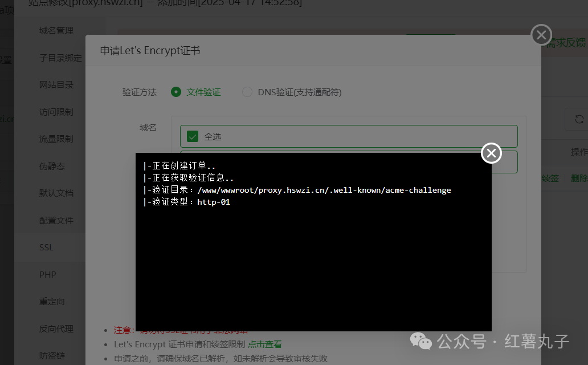Viewport: 588px width, 365px height.
Task: Open the 访问限制 section
Action: coord(56,112)
